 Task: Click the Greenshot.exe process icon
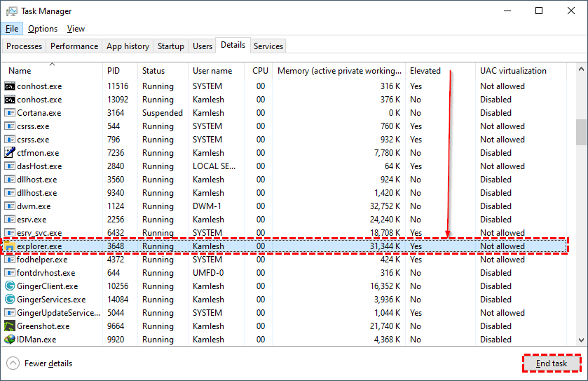pyautogui.click(x=10, y=326)
